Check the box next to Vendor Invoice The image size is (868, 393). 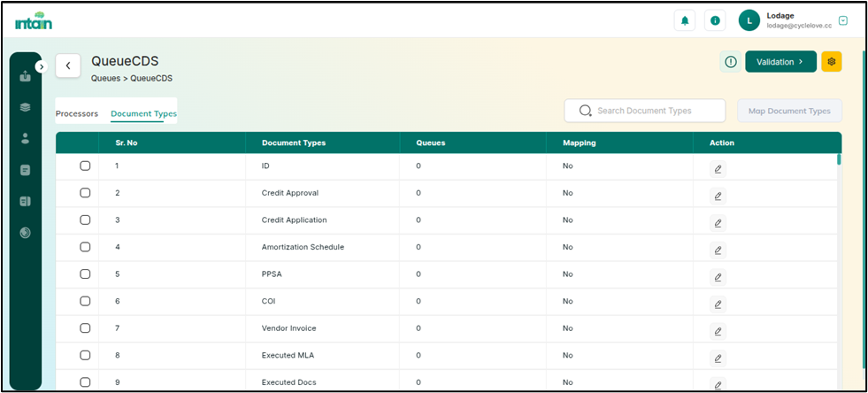pos(85,328)
